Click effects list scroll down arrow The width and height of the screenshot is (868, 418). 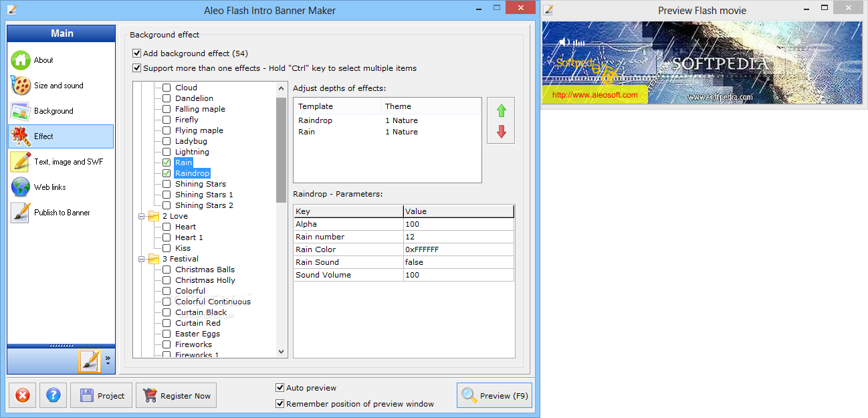pyautogui.click(x=282, y=352)
